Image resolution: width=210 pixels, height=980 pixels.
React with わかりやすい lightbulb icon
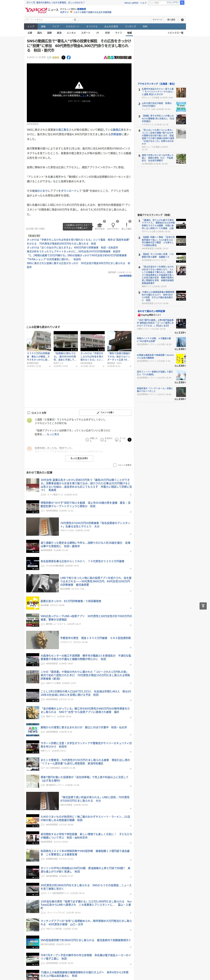[x=113, y=225]
